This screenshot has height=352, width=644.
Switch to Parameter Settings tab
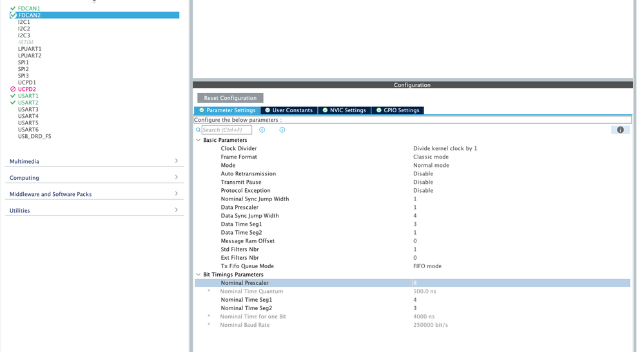click(x=227, y=110)
